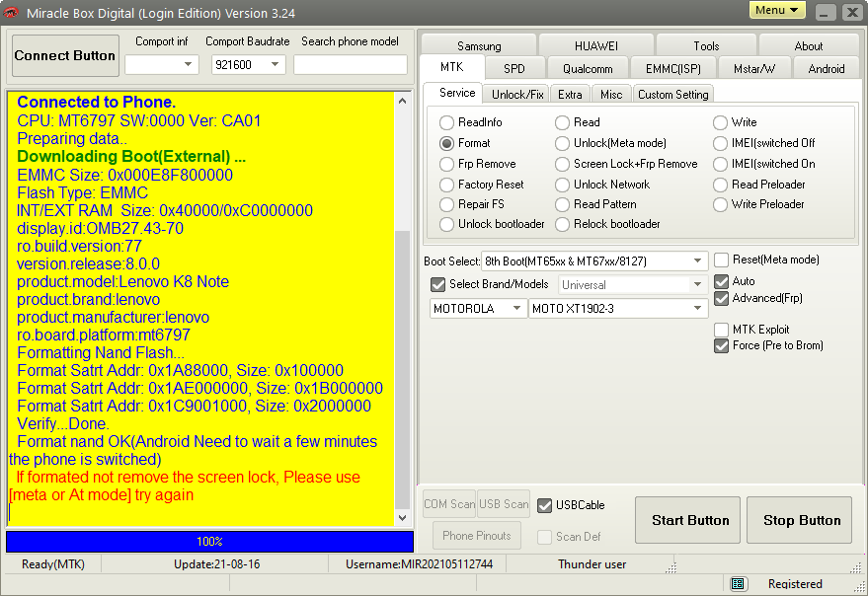Click the 'Registered' status bar text
This screenshot has width=868, height=596.
795,584
